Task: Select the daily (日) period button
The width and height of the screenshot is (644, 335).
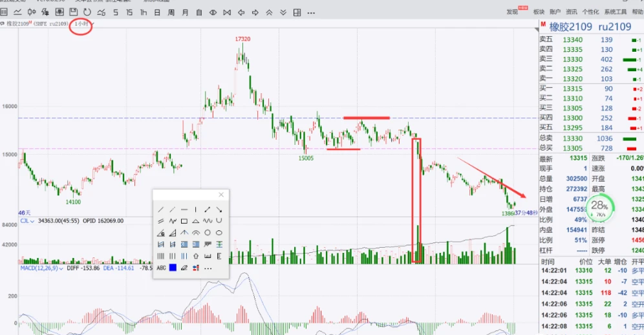Action: click(157, 13)
